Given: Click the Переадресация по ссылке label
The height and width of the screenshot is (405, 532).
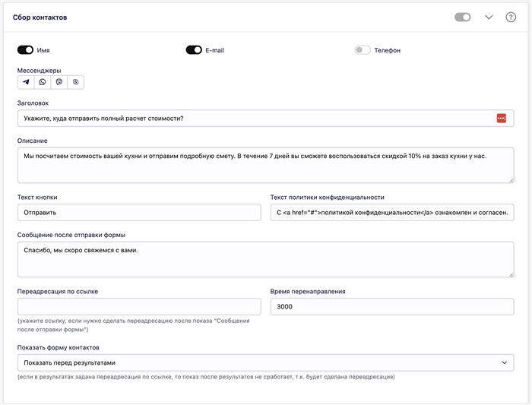Looking at the screenshot, I should (58, 291).
